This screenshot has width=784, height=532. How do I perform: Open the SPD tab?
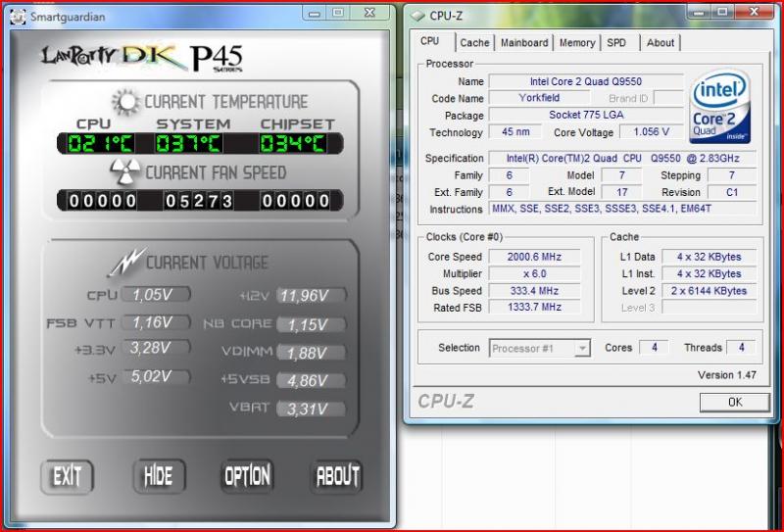(x=616, y=43)
